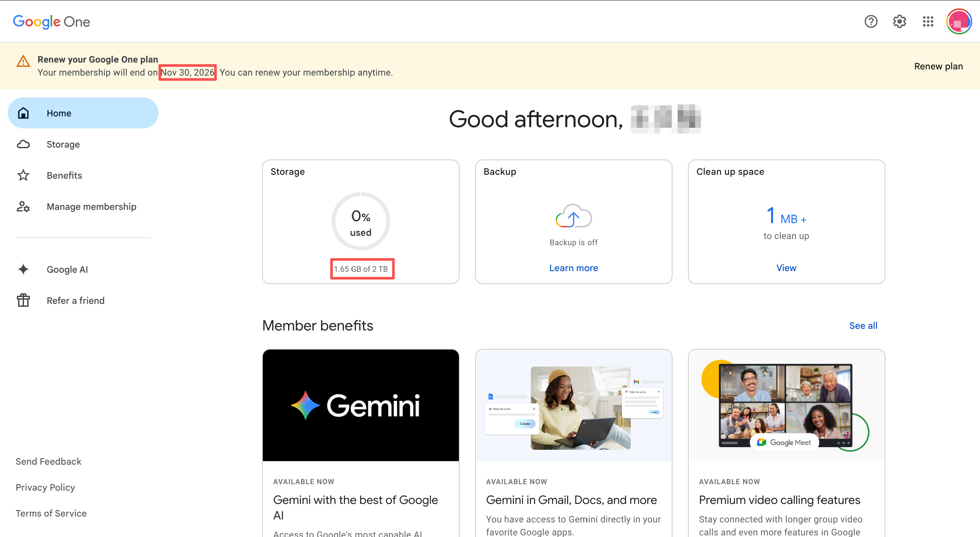Open the account profile avatar

coord(959,22)
